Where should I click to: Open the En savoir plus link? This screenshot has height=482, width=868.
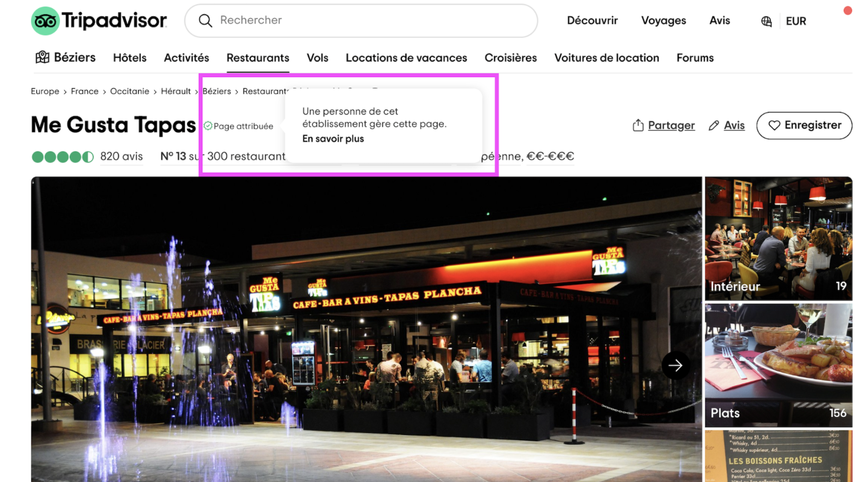(x=333, y=139)
